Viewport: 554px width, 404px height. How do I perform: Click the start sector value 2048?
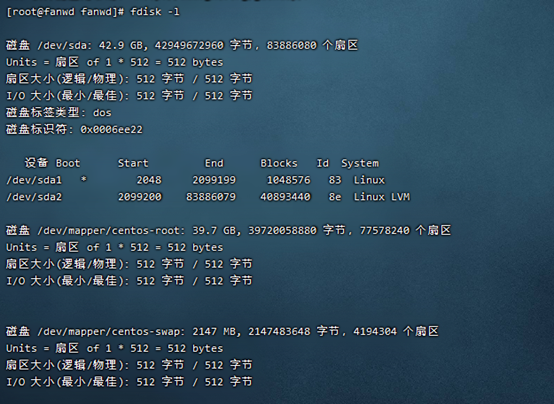tap(149, 180)
